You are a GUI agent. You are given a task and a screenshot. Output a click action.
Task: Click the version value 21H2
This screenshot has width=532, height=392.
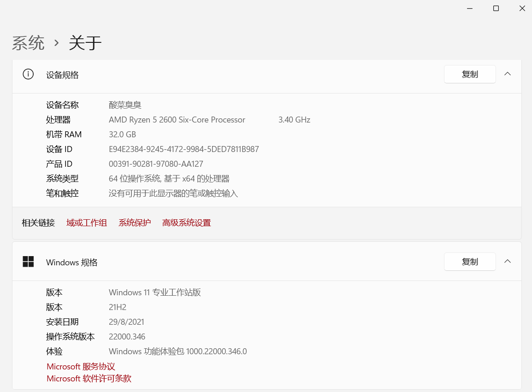coord(118,307)
